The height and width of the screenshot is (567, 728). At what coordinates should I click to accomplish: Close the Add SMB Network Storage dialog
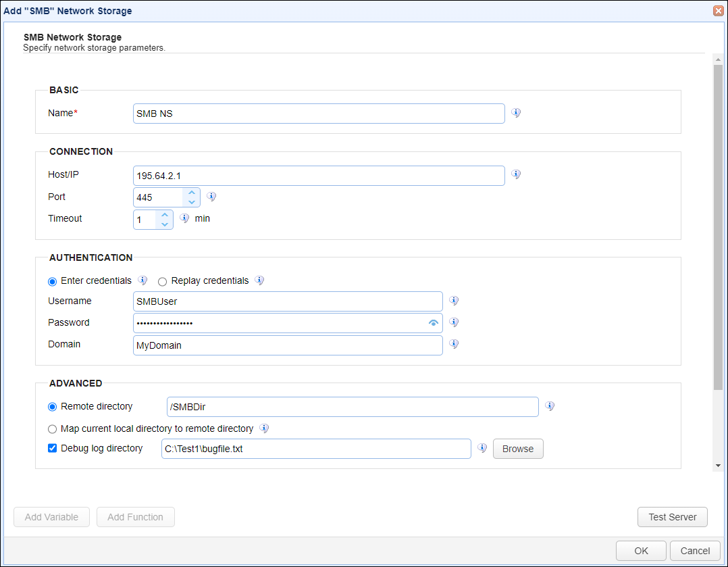[719, 11]
